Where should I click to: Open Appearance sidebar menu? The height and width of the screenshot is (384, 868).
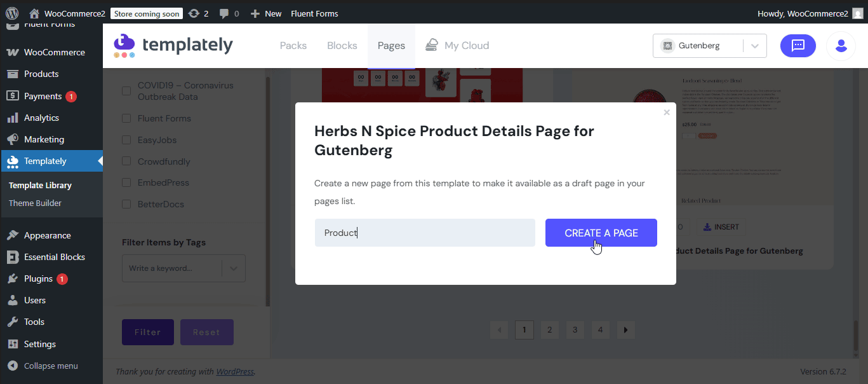tap(51, 235)
